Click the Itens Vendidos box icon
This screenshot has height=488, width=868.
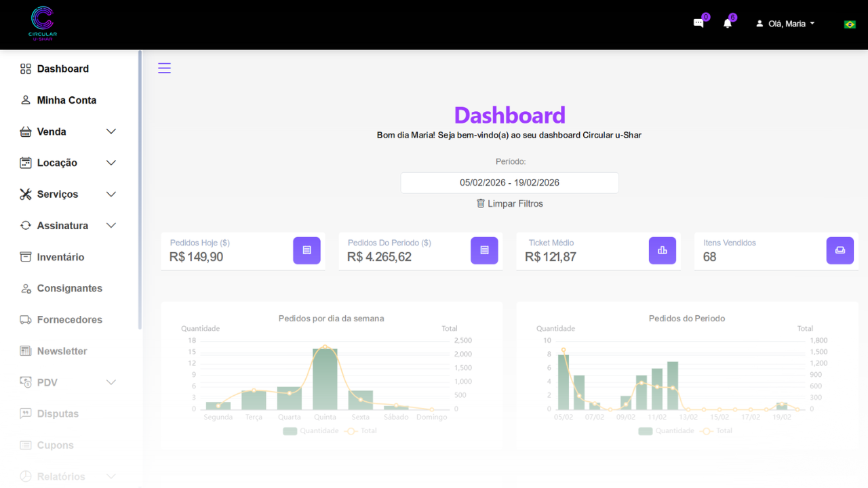(840, 250)
